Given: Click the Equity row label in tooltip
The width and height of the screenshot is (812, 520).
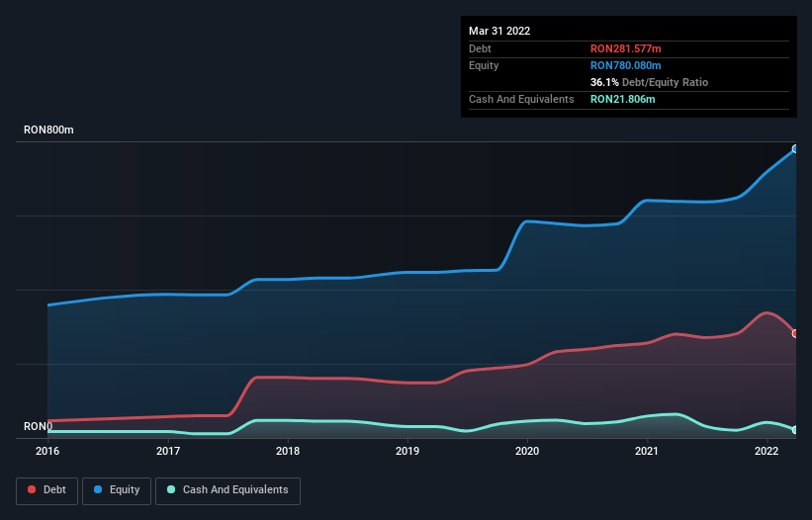Looking at the screenshot, I should pos(484,65).
